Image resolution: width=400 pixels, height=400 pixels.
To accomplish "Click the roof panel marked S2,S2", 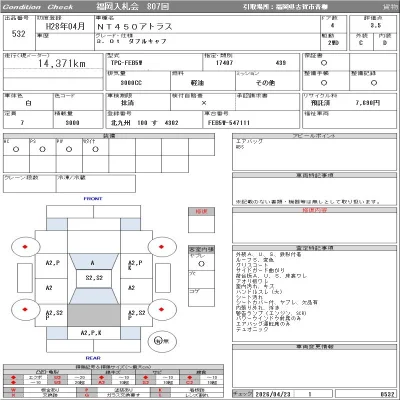I will coord(94,279).
